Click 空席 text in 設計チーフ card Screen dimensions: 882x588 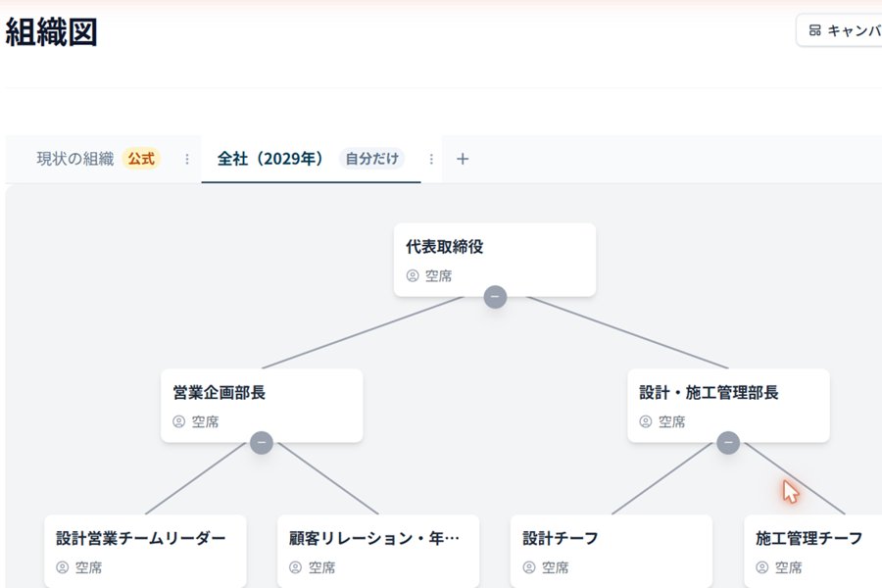click(x=556, y=567)
